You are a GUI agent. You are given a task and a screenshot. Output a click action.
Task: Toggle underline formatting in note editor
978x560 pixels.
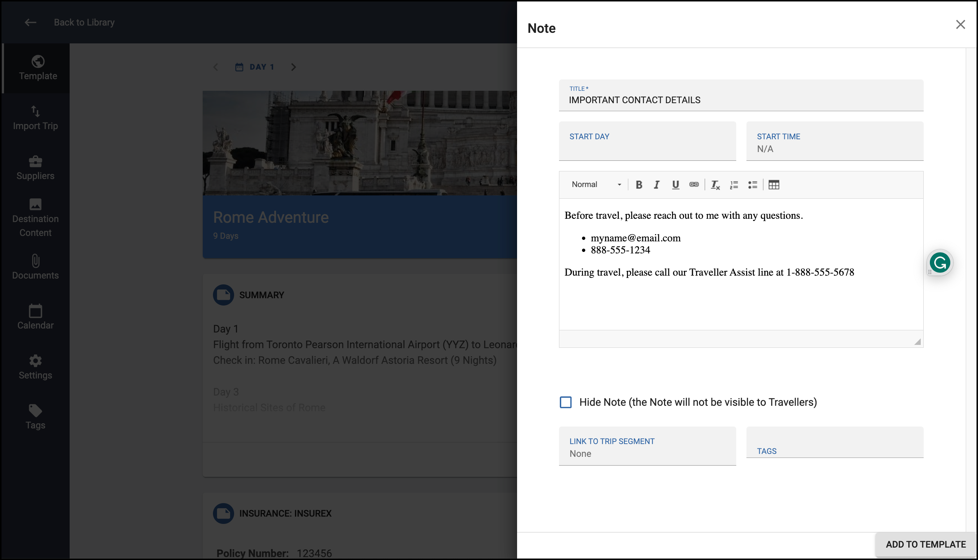675,184
